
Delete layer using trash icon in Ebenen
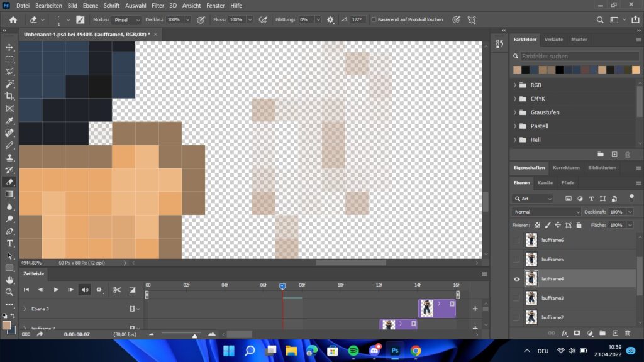tap(628, 333)
